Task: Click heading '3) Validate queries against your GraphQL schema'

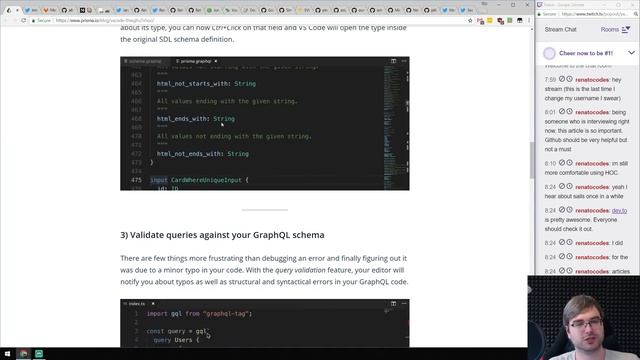Action: click(222, 235)
